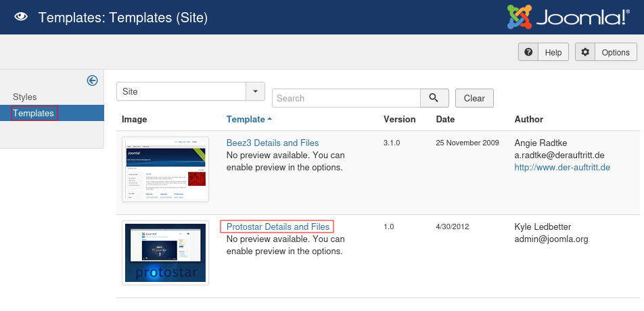Click version 3.1.0 in Beez3 row
Screen dimensions: 644x311
[x=392, y=143]
